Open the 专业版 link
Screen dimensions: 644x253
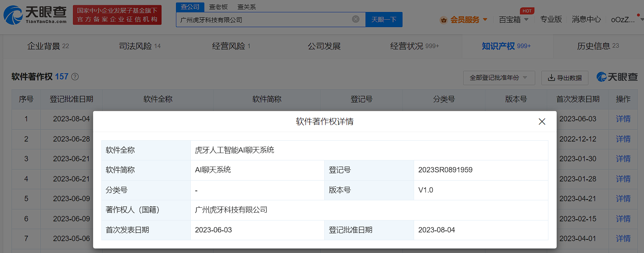[x=551, y=19]
